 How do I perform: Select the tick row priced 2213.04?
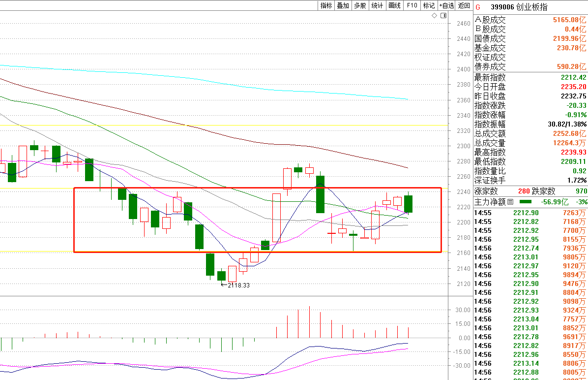pyautogui.click(x=530, y=319)
